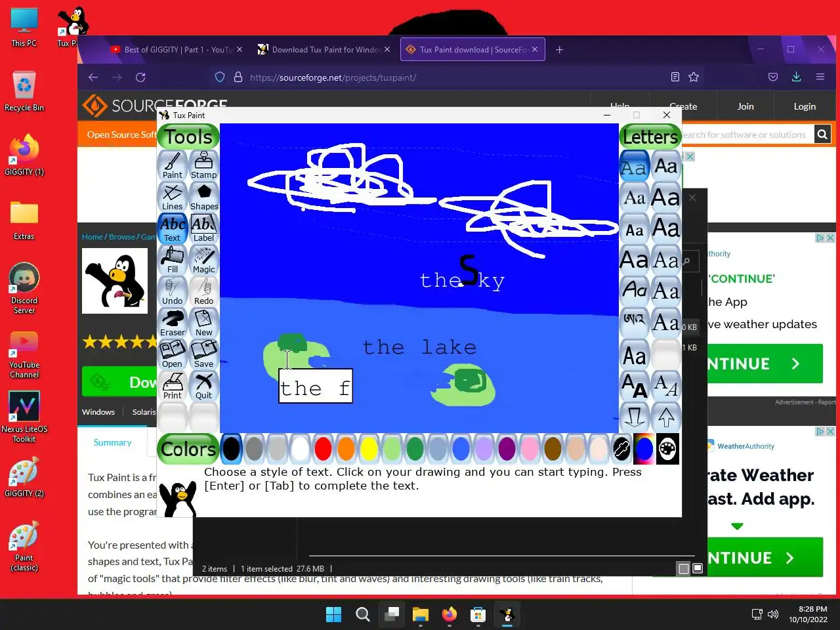Print the picture using the Print tool

pos(173,386)
